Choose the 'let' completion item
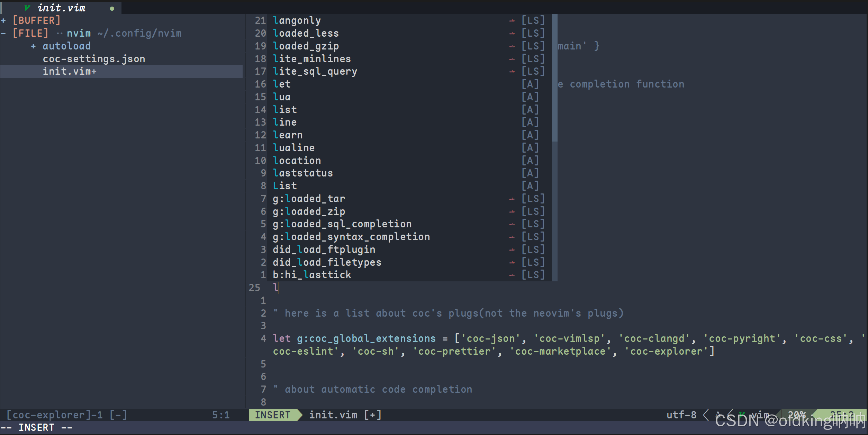The image size is (868, 435). pyautogui.click(x=282, y=84)
